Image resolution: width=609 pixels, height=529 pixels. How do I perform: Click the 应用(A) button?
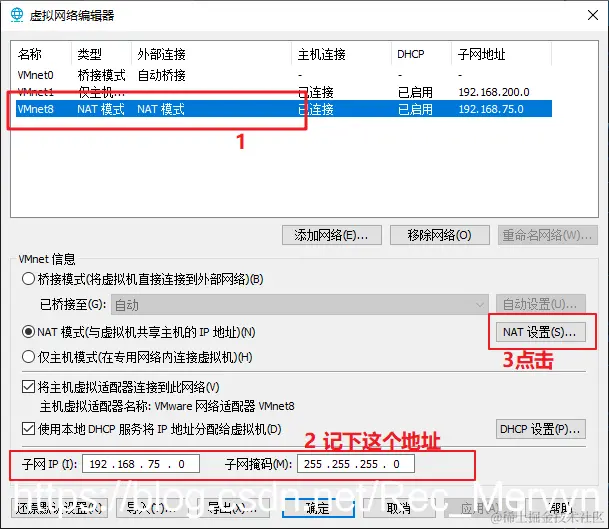[480, 508]
